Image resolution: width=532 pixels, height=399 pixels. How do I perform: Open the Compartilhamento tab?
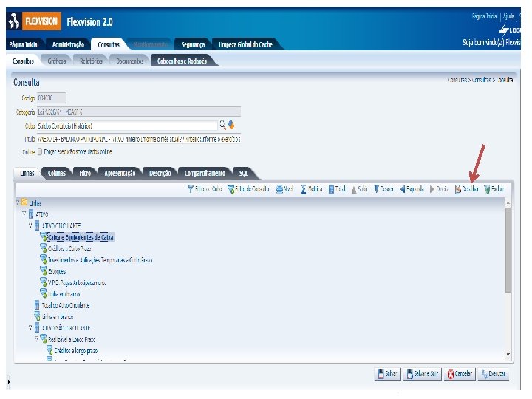pyautogui.click(x=205, y=173)
